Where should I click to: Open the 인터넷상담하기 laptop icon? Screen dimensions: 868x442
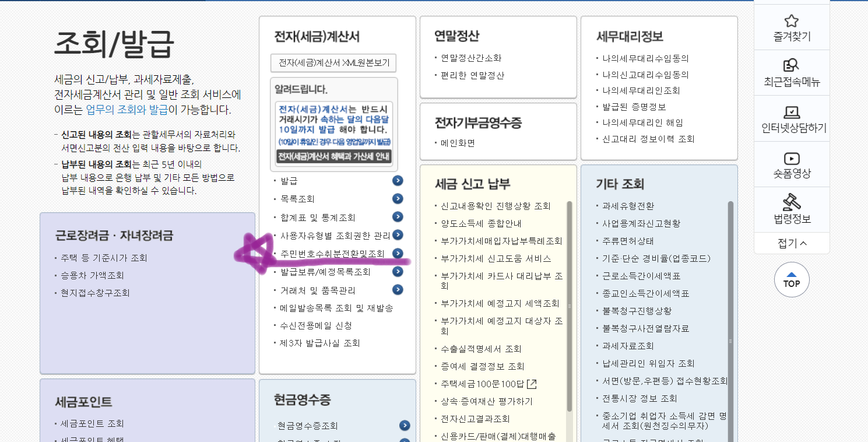click(791, 112)
